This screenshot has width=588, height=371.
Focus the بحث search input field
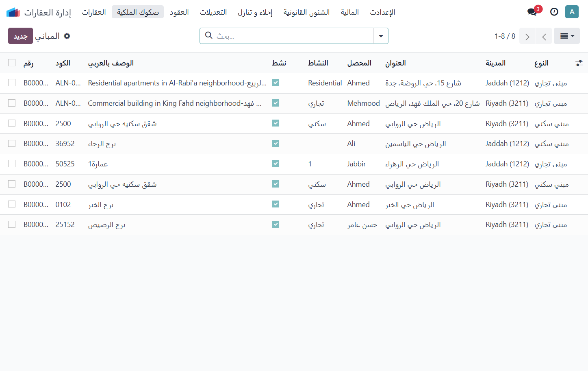coord(293,36)
